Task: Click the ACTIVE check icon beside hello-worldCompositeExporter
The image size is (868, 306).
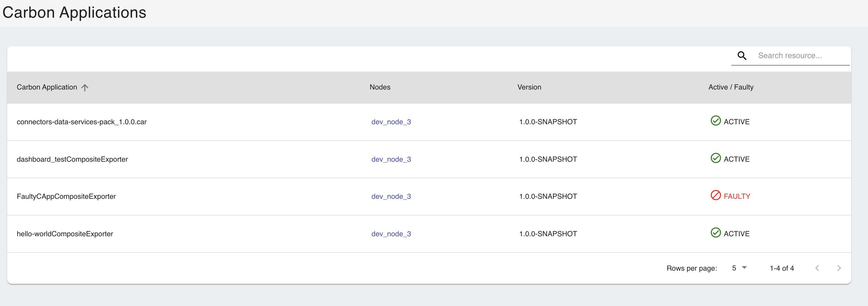Action: (x=716, y=233)
